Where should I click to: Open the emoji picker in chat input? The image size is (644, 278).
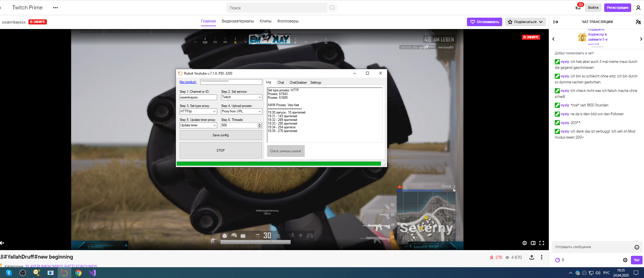637,247
